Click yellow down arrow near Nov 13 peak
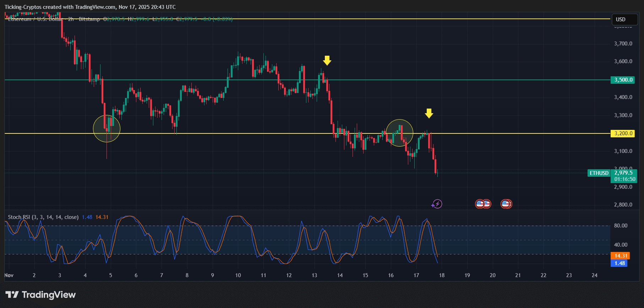 327,61
